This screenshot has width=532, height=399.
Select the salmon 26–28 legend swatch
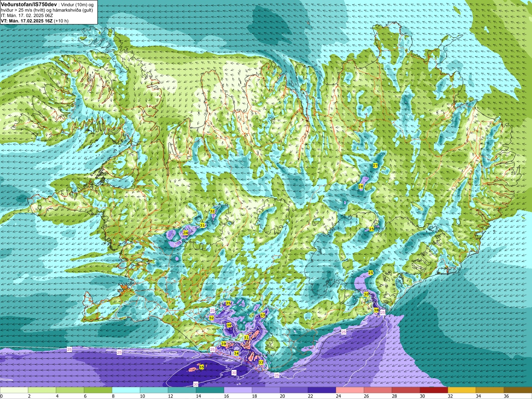click(378, 390)
